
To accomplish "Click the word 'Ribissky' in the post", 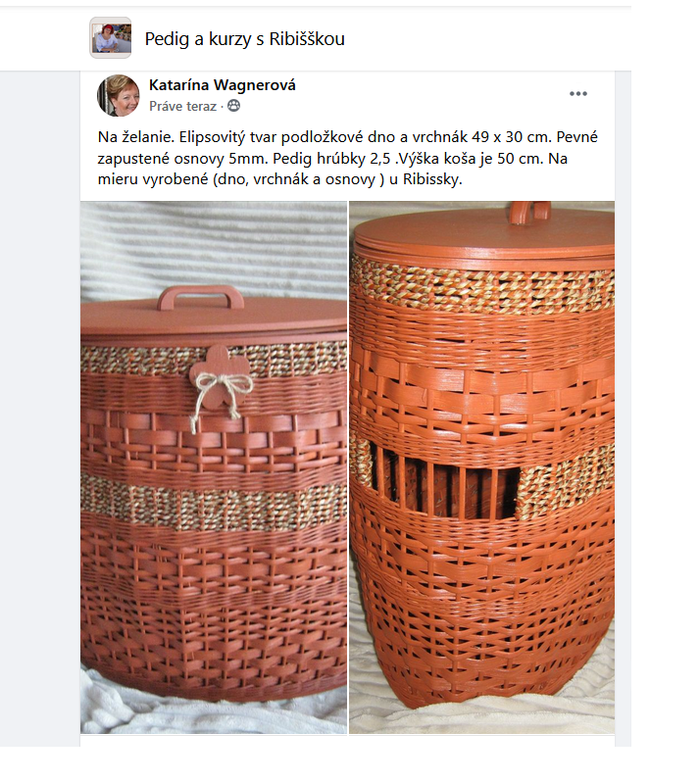I will pyautogui.click(x=430, y=179).
